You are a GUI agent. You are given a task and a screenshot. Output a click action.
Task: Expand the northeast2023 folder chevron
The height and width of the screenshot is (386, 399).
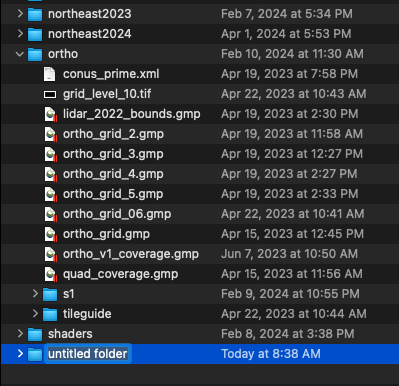pyautogui.click(x=20, y=14)
